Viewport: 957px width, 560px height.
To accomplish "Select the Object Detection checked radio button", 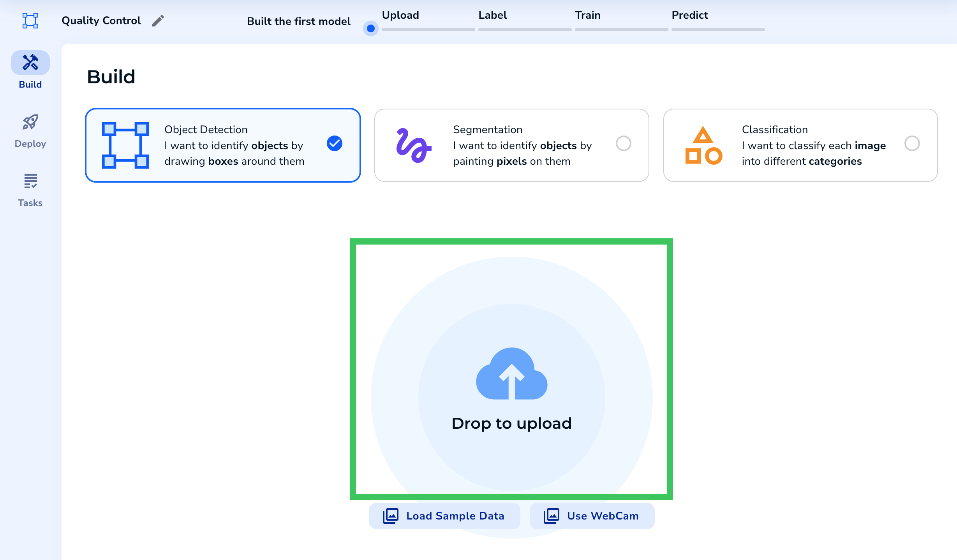I will pos(334,144).
